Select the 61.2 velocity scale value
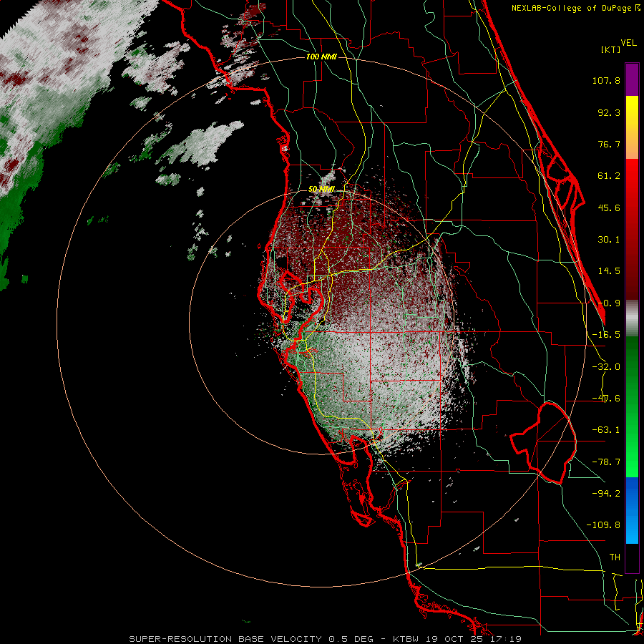The image size is (644, 644). [x=609, y=176]
